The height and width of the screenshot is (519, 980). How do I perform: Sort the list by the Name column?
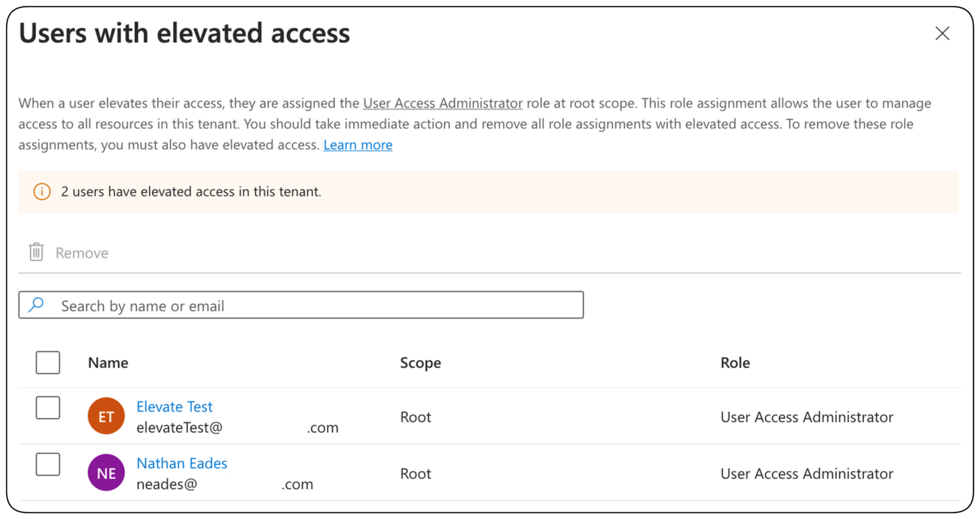click(108, 362)
